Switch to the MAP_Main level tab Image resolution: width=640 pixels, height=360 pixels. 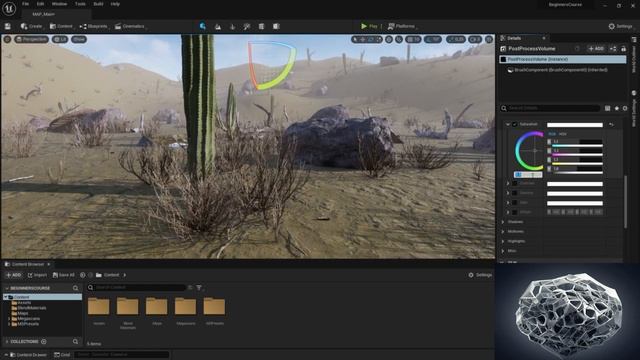[43, 14]
